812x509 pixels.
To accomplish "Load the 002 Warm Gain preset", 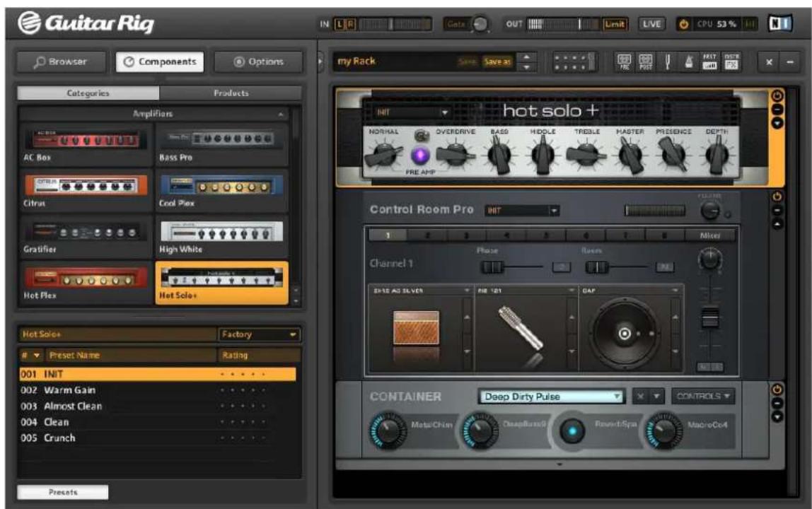I will pyautogui.click(x=158, y=390).
